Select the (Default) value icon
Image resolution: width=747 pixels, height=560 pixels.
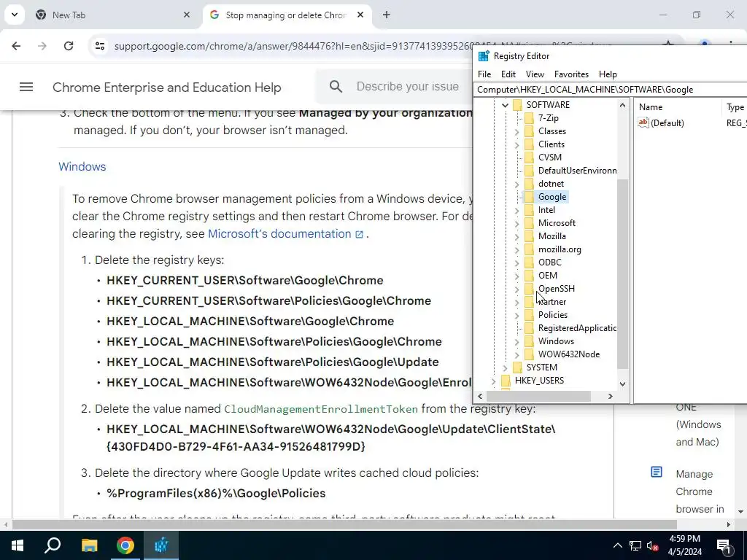click(643, 122)
